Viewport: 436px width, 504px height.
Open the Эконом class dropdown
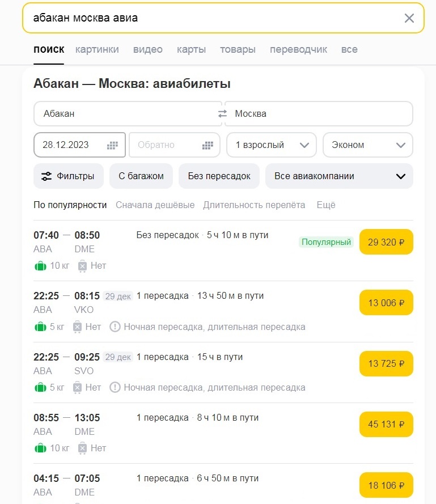point(367,145)
